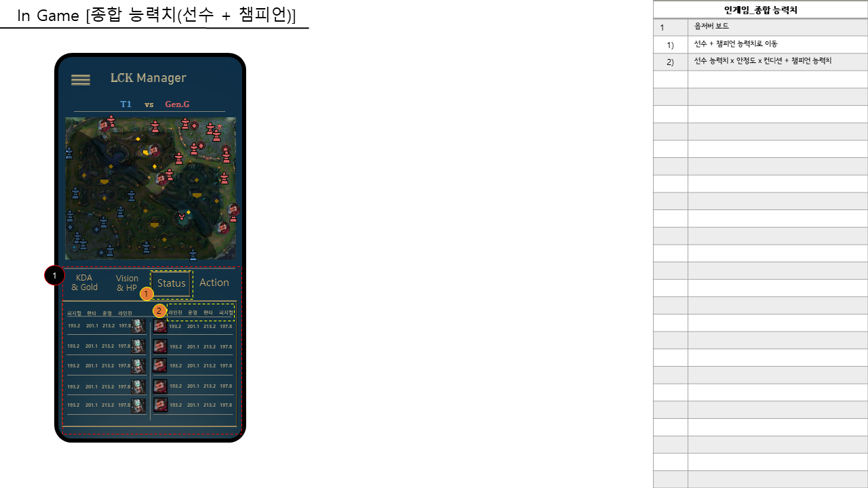Screen dimensions: 868x488
Task: Click the T1 team name
Action: point(126,104)
